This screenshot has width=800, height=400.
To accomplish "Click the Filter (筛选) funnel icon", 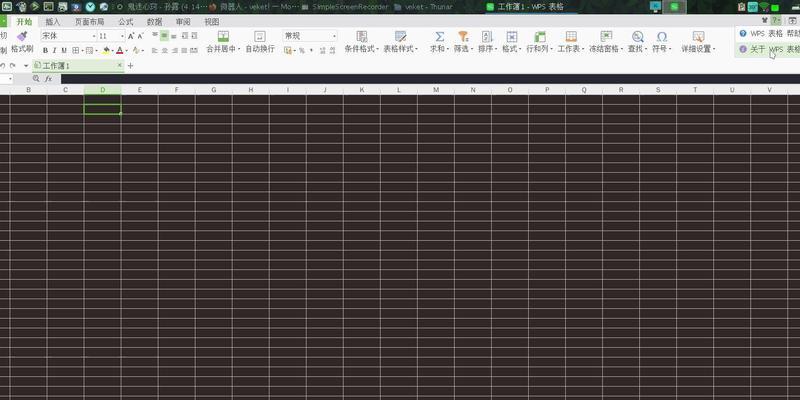I will [463, 36].
